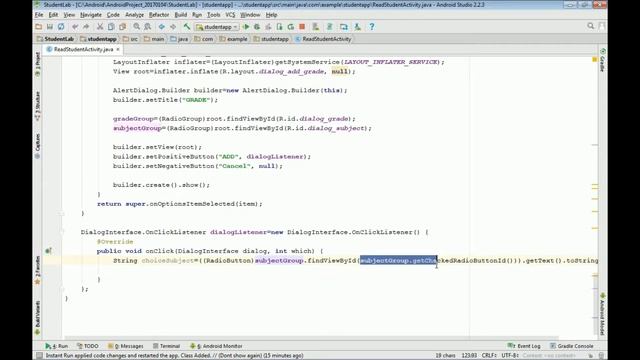Click Search Everywhere magnifier at top right
This screenshot has height=360, width=640.
point(591,26)
